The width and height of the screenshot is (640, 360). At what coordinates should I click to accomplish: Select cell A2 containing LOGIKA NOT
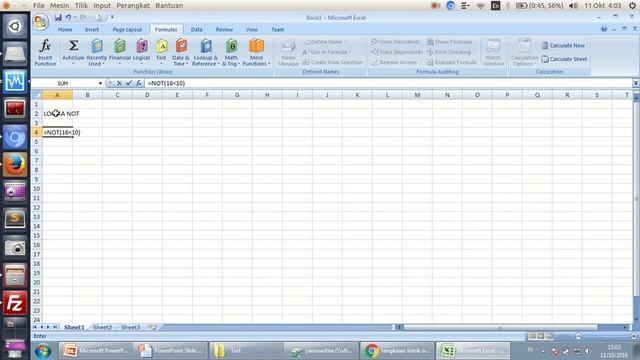tap(58, 113)
